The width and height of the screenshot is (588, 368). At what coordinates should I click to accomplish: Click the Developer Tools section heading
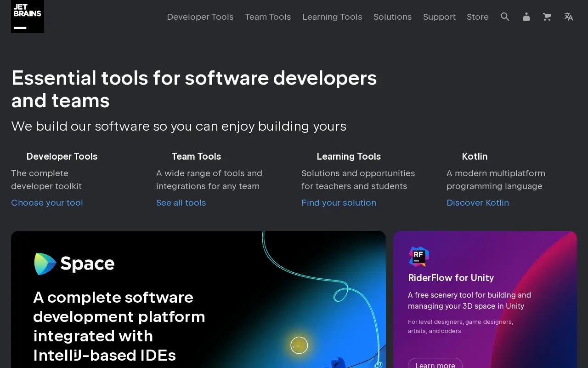pyautogui.click(x=62, y=156)
